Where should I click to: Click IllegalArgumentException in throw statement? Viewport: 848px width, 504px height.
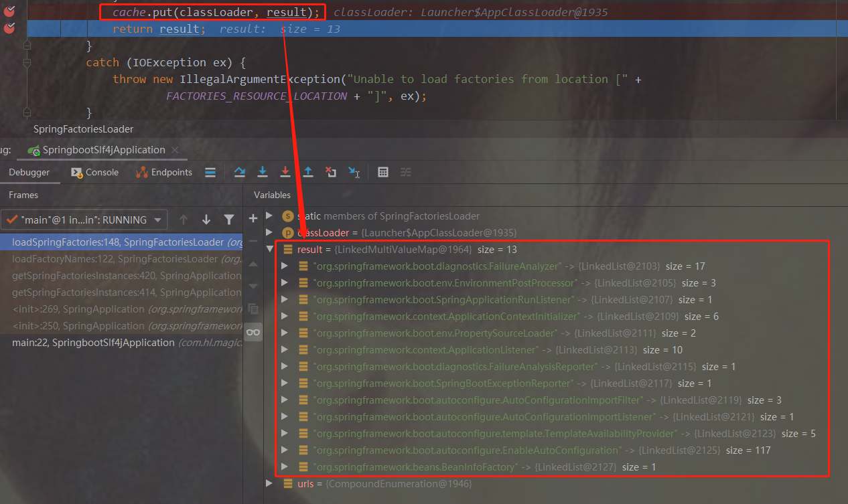pyautogui.click(x=260, y=79)
